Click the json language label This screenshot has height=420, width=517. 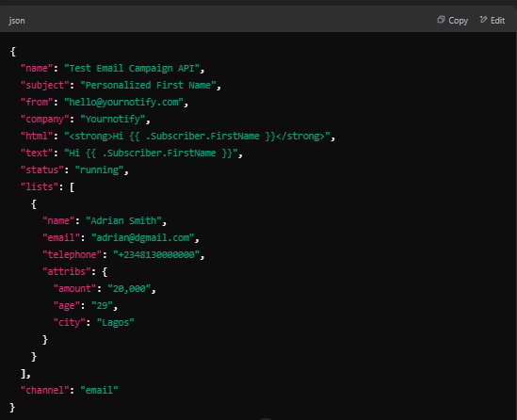(17, 21)
